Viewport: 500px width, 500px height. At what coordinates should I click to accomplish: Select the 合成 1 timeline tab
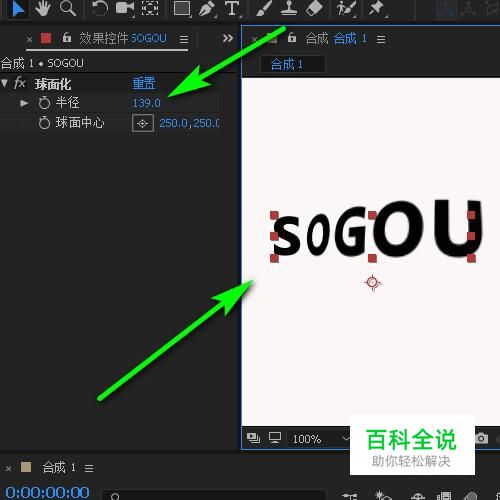pyautogui.click(x=59, y=467)
